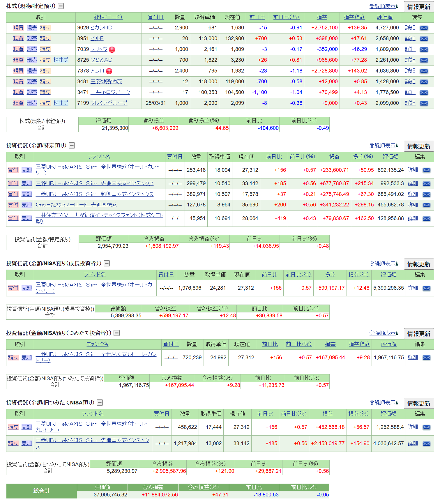Open 詳細 for 3471 三井不ロジパーク

point(410,92)
